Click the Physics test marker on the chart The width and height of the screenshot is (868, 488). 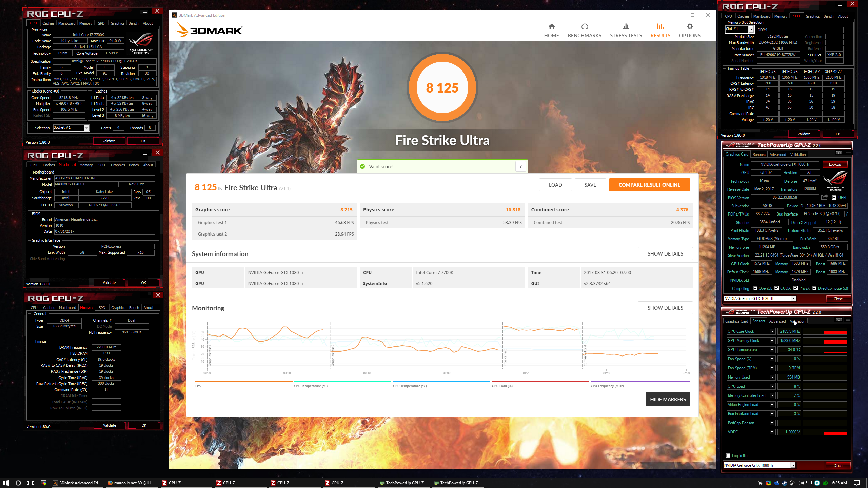click(505, 358)
